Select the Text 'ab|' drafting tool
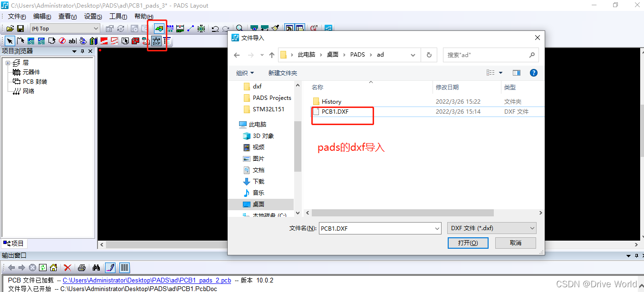Viewport: 644px width, 292px height. tap(72, 41)
